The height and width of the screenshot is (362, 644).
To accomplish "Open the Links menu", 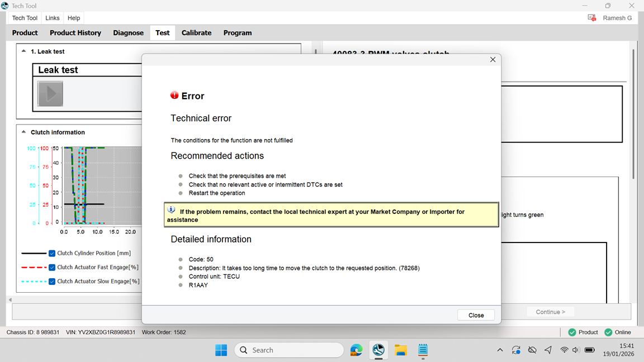I will point(52,18).
